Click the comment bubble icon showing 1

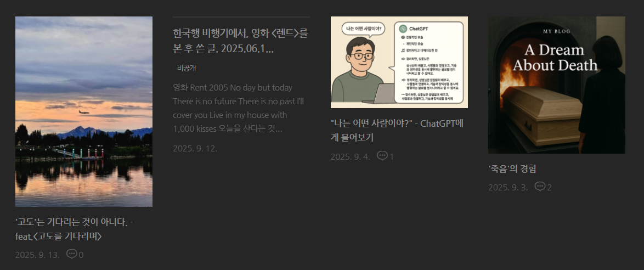(x=382, y=156)
